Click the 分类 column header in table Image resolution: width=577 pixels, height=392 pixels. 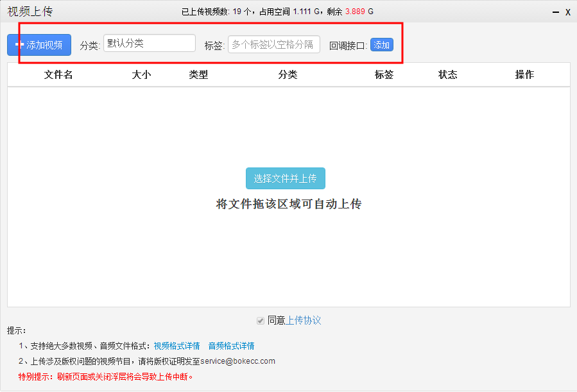[x=288, y=74]
